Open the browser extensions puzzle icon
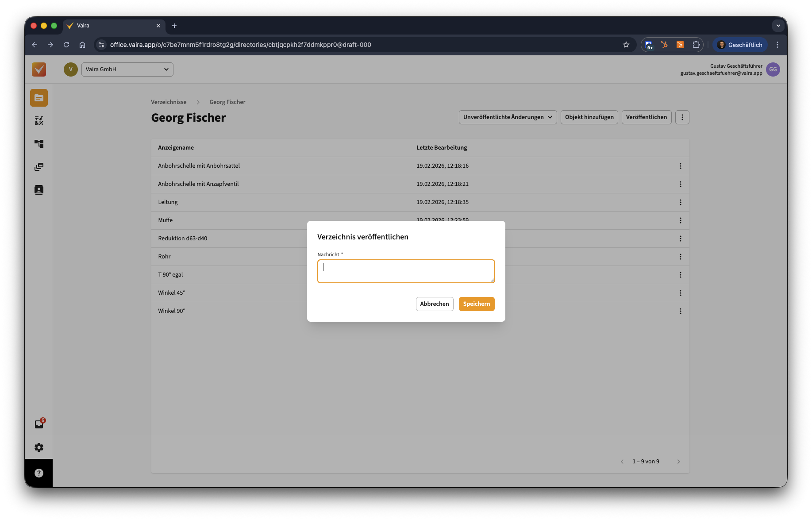Viewport: 812px width, 520px height. pyautogui.click(x=696, y=45)
